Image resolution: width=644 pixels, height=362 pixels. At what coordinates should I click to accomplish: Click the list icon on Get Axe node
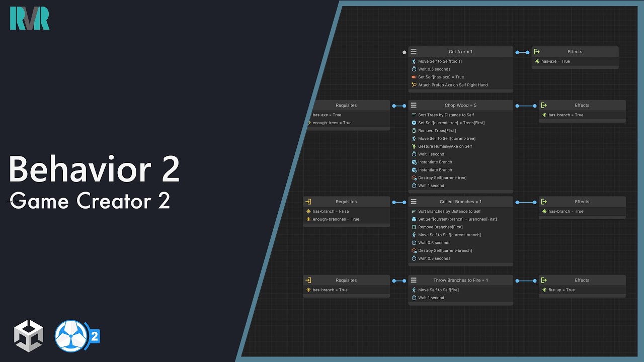click(x=414, y=52)
